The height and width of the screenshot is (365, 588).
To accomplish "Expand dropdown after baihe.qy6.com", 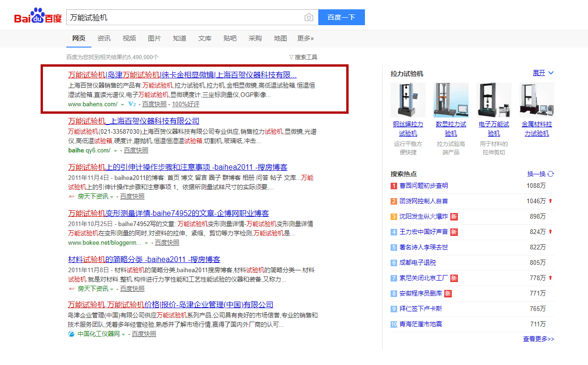I will pyautogui.click(x=115, y=151).
